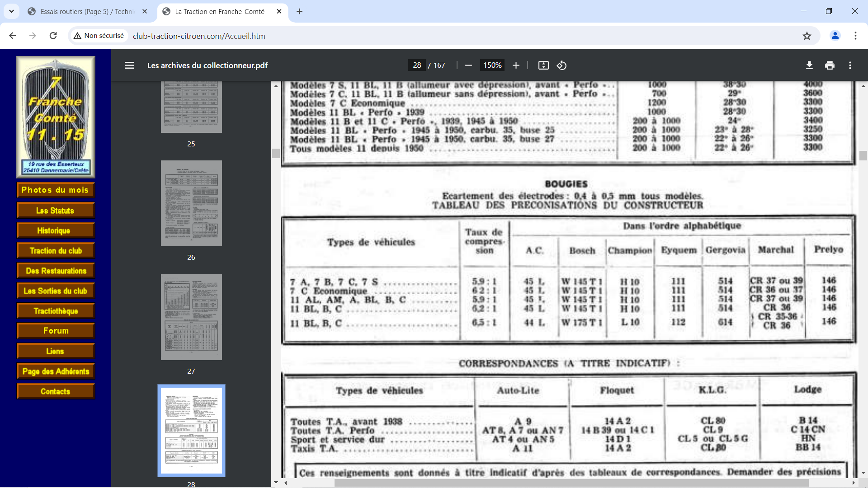868x488 pixels.
Task: Go forward in browser history
Action: click(x=33, y=36)
